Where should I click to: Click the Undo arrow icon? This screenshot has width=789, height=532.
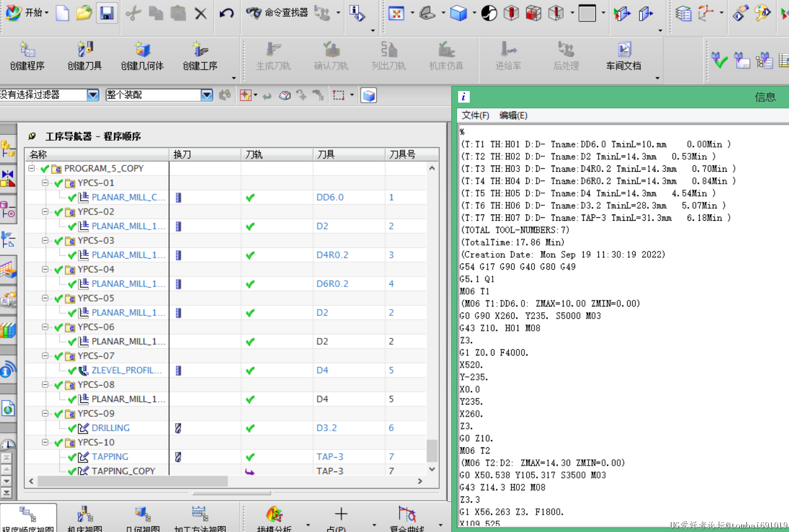click(x=226, y=13)
